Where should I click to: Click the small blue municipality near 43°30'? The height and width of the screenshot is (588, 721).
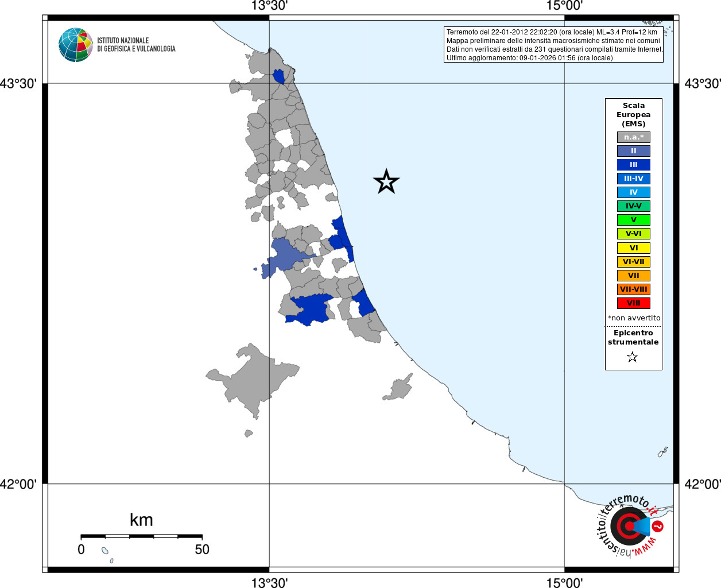[279, 76]
